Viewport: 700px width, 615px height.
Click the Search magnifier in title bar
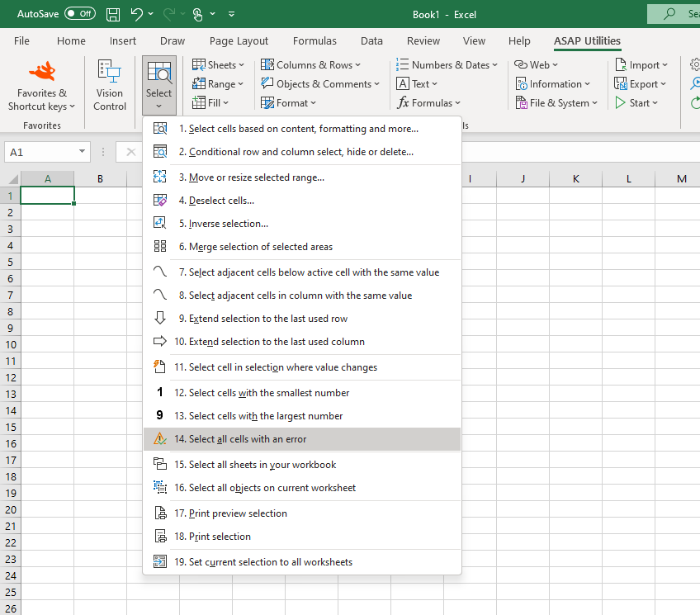tap(669, 14)
